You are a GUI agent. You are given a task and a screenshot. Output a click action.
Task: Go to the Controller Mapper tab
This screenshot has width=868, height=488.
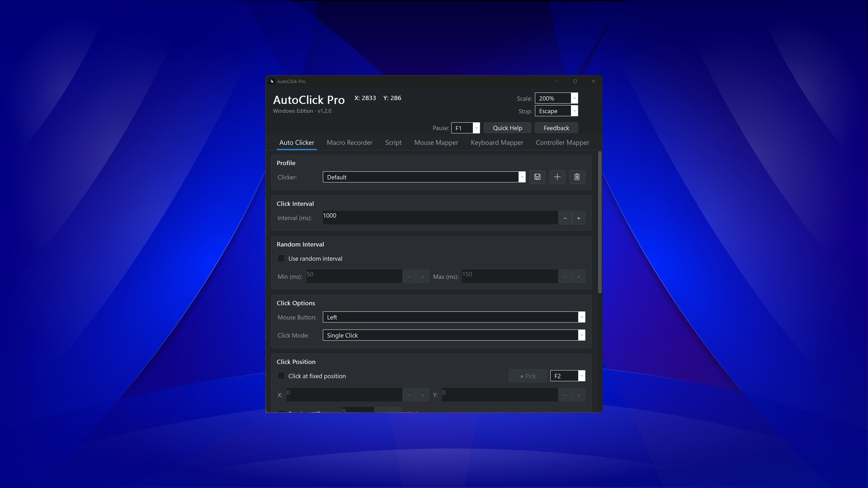[x=562, y=142]
